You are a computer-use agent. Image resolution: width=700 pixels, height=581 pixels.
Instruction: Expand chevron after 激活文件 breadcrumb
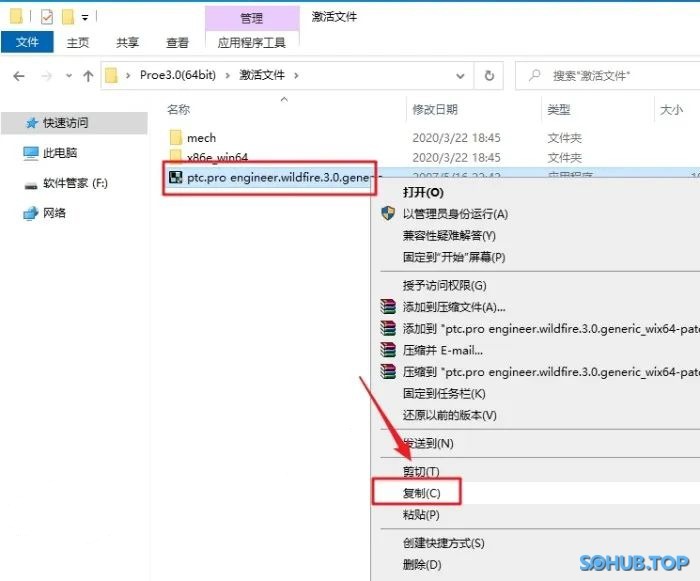(x=296, y=75)
